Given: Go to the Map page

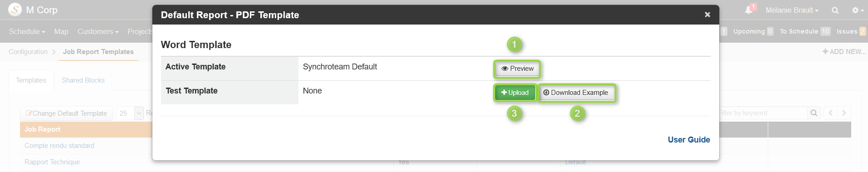Looking at the screenshot, I should click(61, 31).
